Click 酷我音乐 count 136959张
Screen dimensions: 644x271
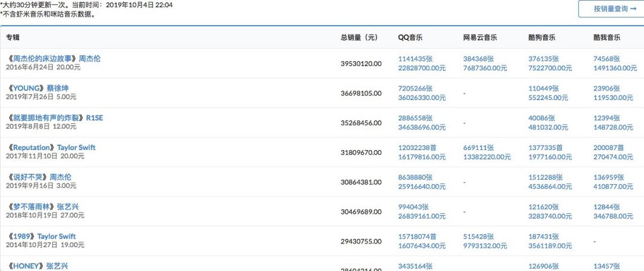[609, 177]
